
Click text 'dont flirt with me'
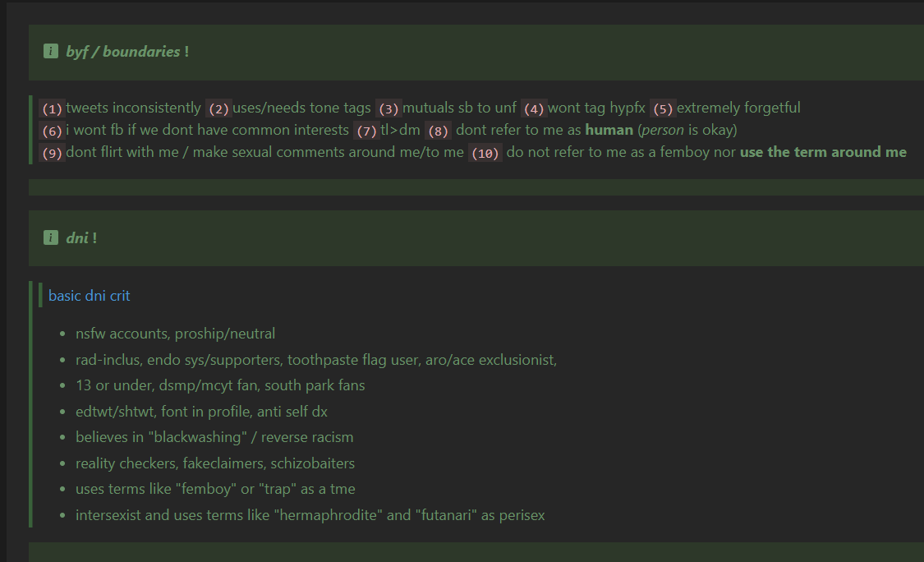point(122,152)
